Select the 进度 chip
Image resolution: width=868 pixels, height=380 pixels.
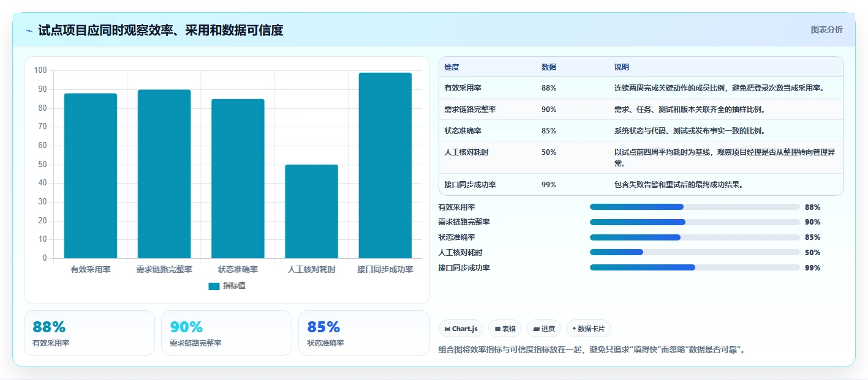[544, 329]
